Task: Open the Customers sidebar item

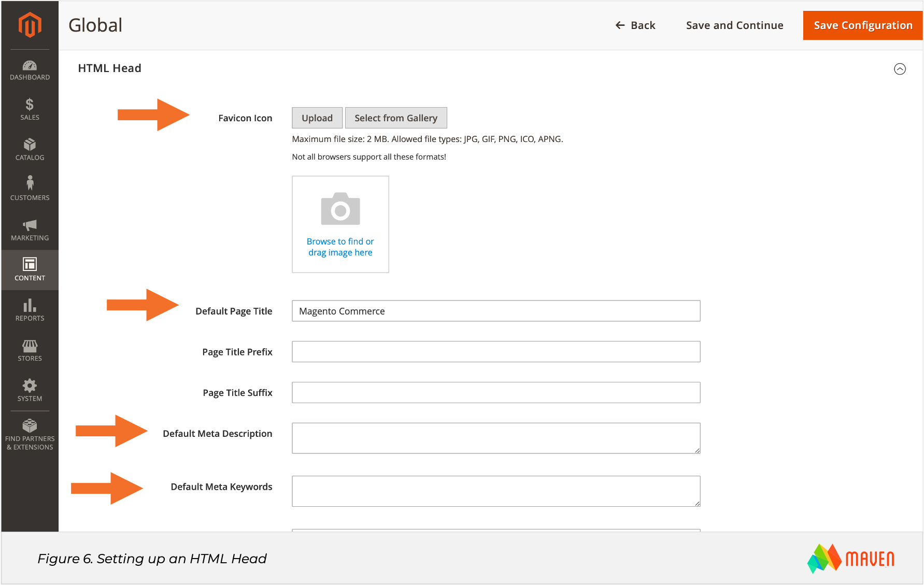Action: click(30, 189)
